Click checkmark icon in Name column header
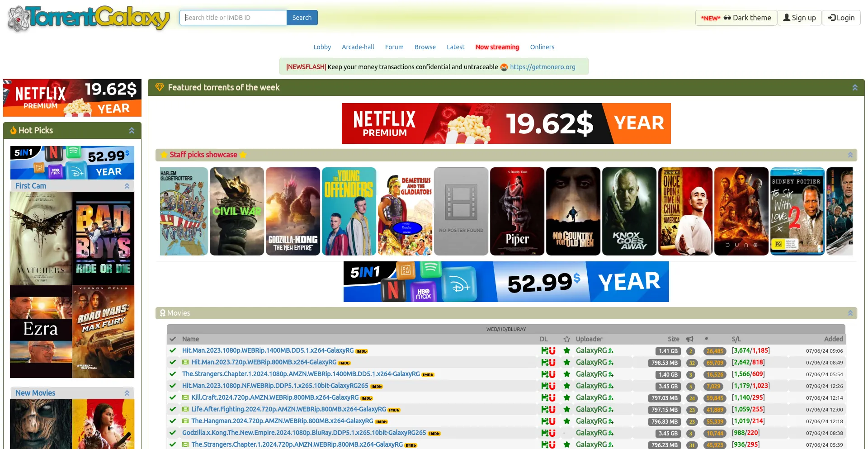This screenshot has width=868, height=449. 172,339
